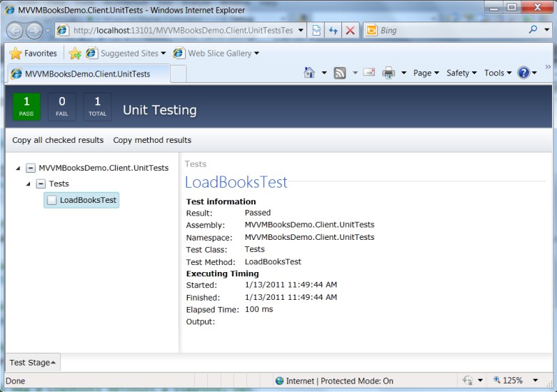Select the Tests tree node label
The height and width of the screenshot is (392, 557).
(x=59, y=184)
